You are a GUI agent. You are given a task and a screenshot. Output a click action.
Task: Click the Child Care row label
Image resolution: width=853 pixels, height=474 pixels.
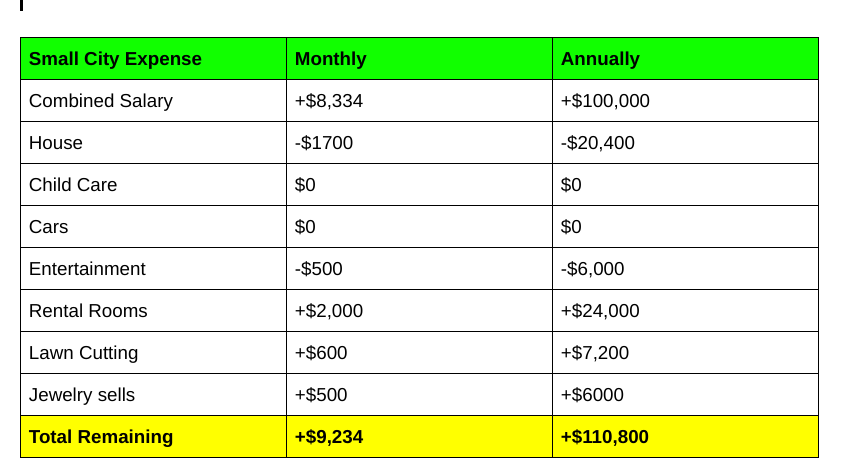[73, 185]
